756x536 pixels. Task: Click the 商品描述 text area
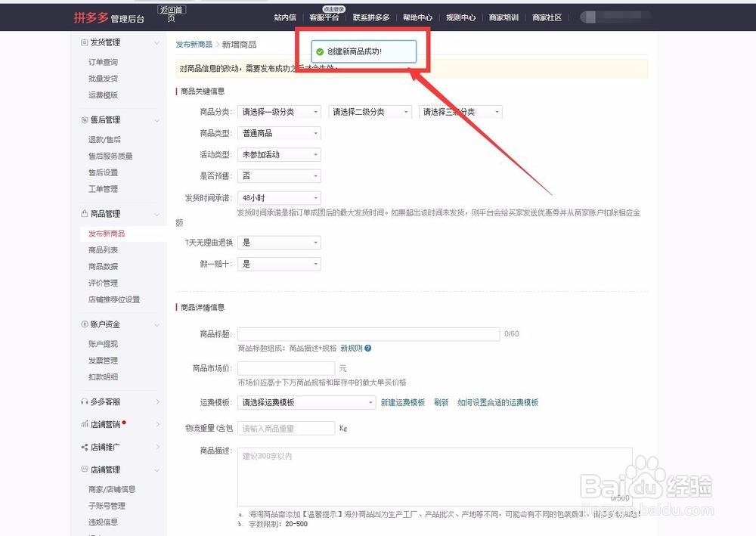(x=435, y=477)
